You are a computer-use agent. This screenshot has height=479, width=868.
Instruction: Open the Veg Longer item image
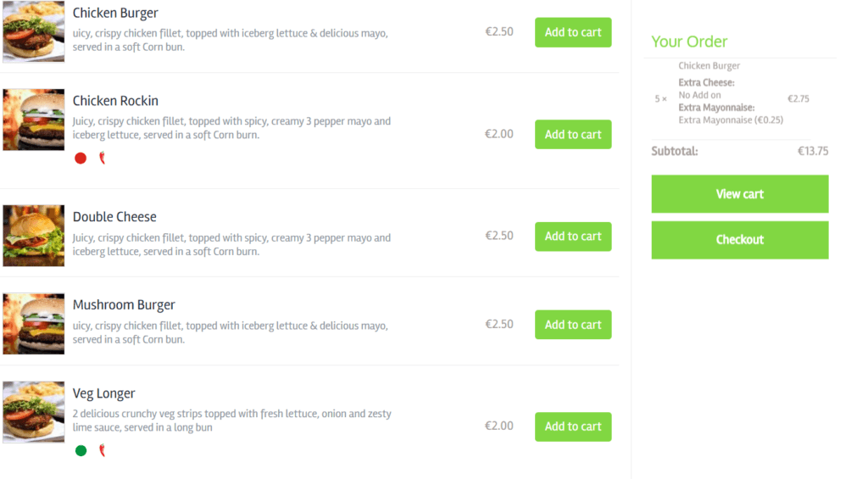[34, 412]
